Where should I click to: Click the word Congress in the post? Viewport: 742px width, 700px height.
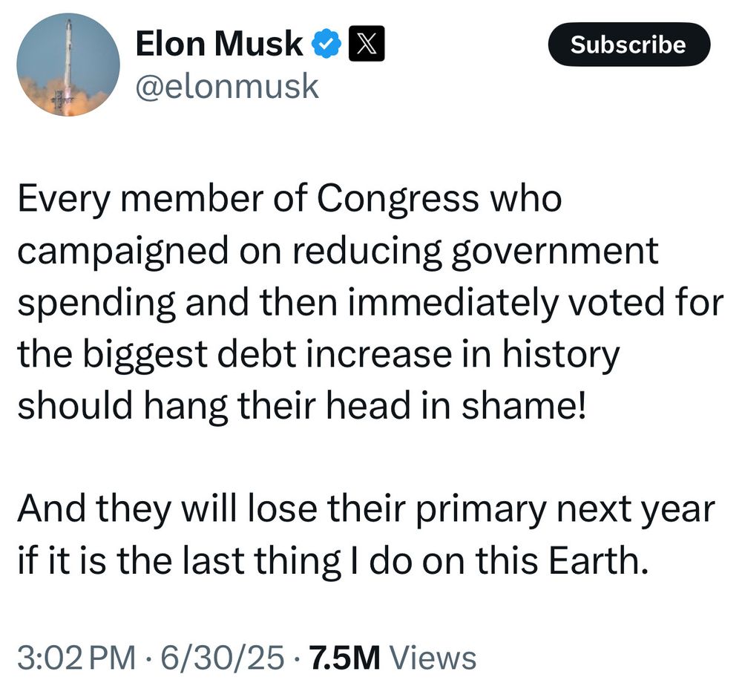click(x=398, y=199)
